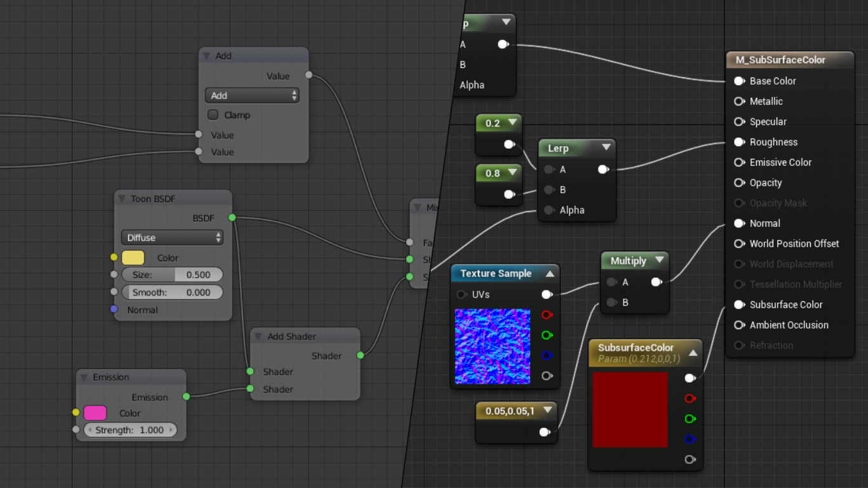Click the BSDF output socket on Toon BSDF
Viewport: 868px width, 488px height.
coord(232,217)
